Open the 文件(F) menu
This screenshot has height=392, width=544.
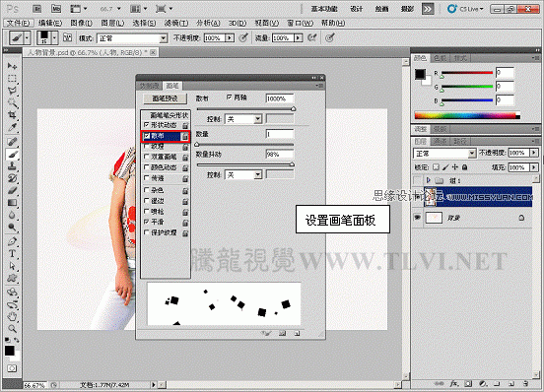pyautogui.click(x=19, y=23)
